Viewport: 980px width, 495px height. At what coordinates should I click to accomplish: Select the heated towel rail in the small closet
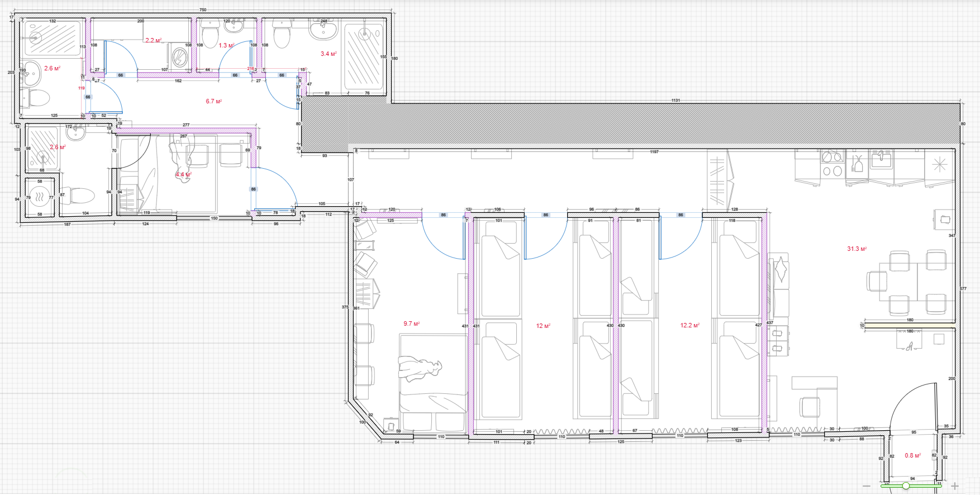[x=40, y=197]
